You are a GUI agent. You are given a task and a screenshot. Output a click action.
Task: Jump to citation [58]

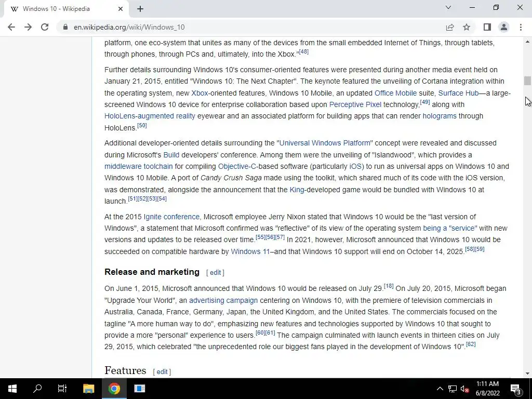(x=470, y=249)
